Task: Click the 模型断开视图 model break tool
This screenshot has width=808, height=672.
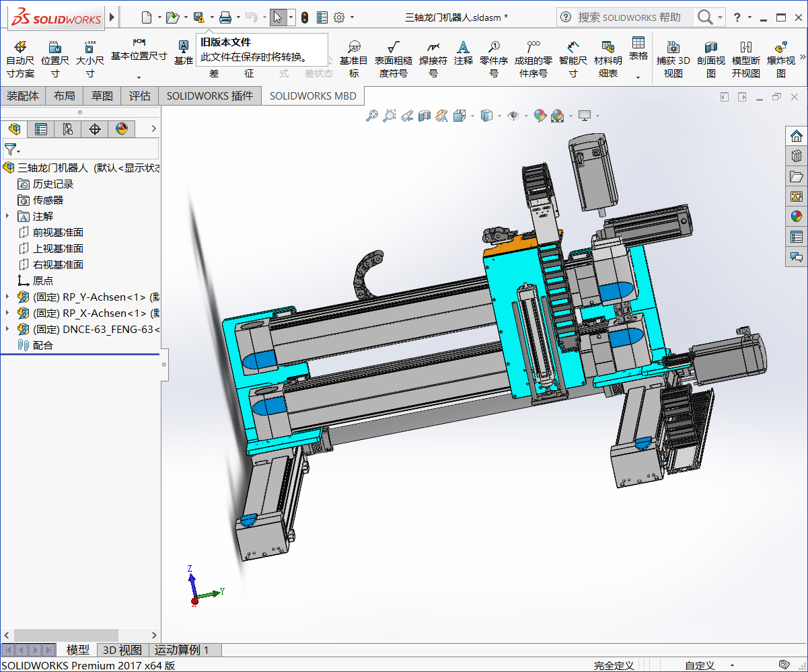Action: [746, 59]
